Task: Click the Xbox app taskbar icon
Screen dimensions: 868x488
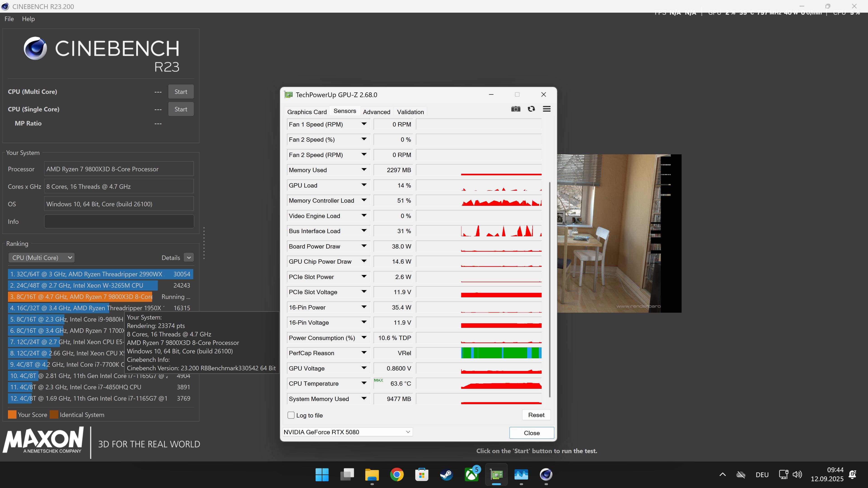Action: pyautogui.click(x=471, y=475)
